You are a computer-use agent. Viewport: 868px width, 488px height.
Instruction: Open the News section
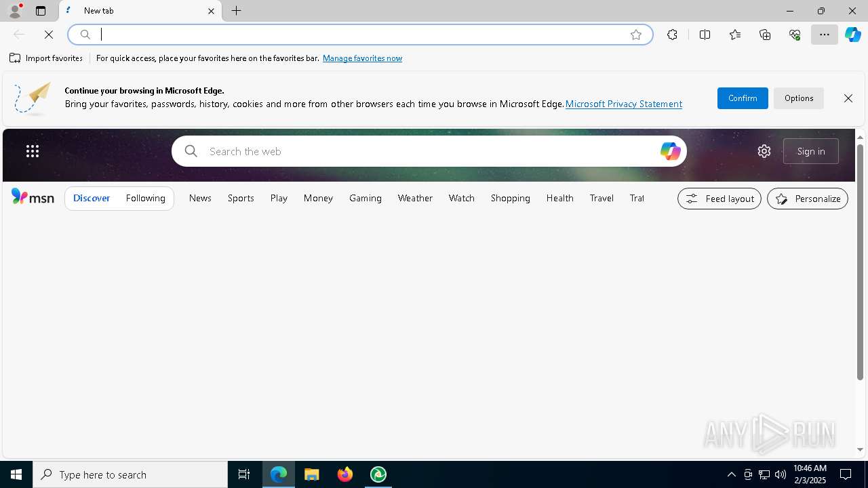click(x=200, y=198)
